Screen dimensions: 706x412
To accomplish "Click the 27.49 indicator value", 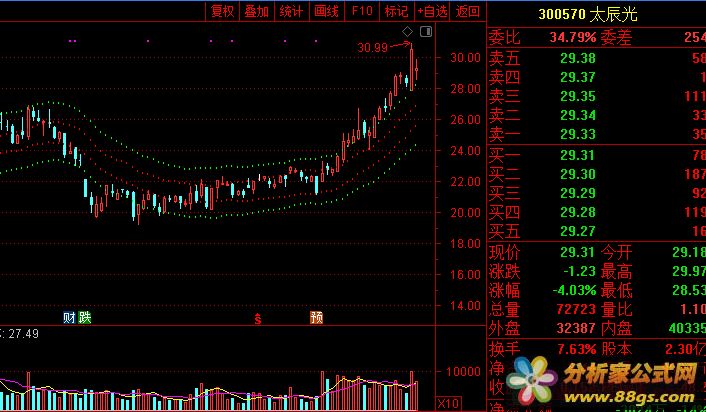I will [x=22, y=334].
